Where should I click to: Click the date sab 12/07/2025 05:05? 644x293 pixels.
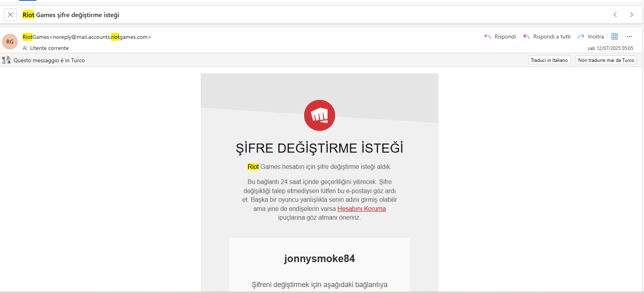point(610,48)
